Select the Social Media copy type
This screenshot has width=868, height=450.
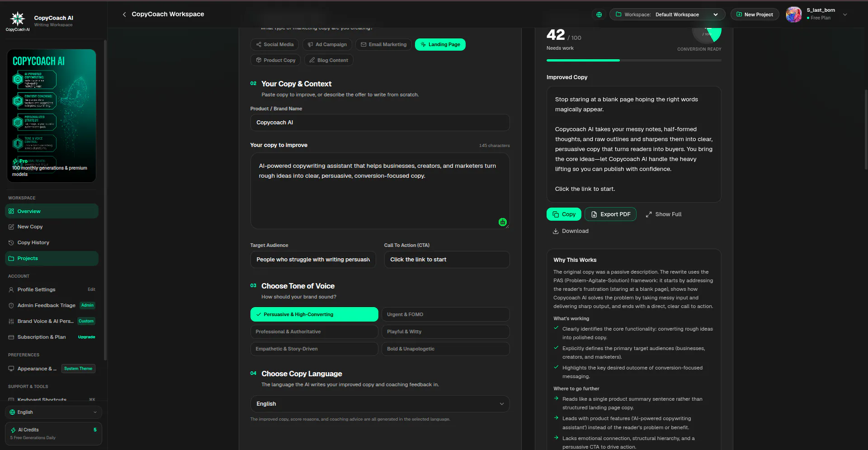[x=274, y=44]
